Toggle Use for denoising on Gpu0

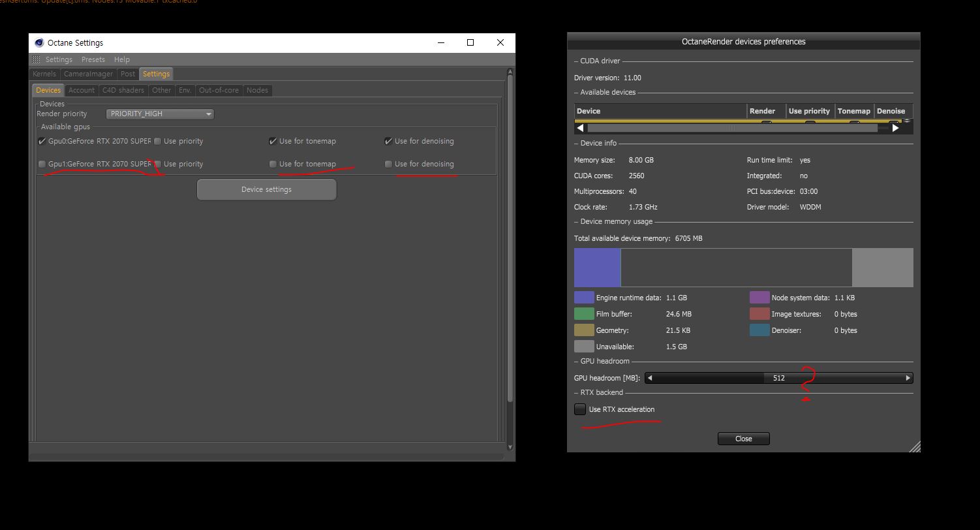tap(388, 141)
